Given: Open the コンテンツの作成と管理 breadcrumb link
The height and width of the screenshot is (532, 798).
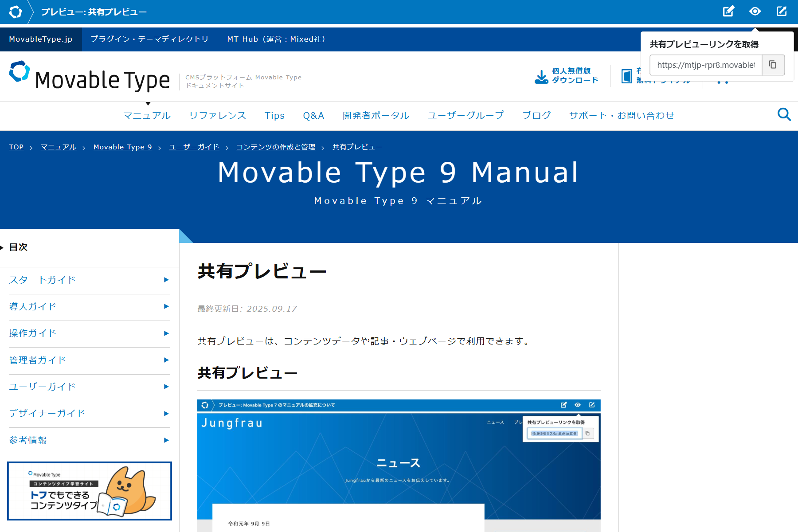Looking at the screenshot, I should (x=276, y=147).
